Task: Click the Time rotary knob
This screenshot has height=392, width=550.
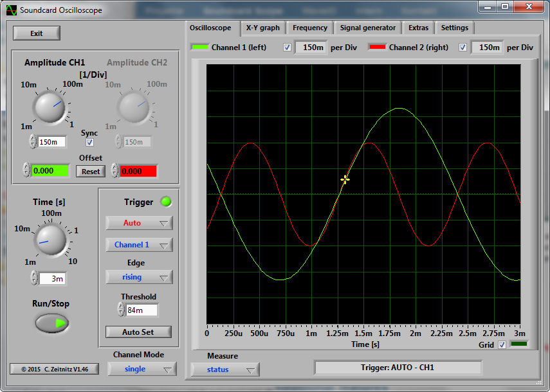Action: coord(50,240)
